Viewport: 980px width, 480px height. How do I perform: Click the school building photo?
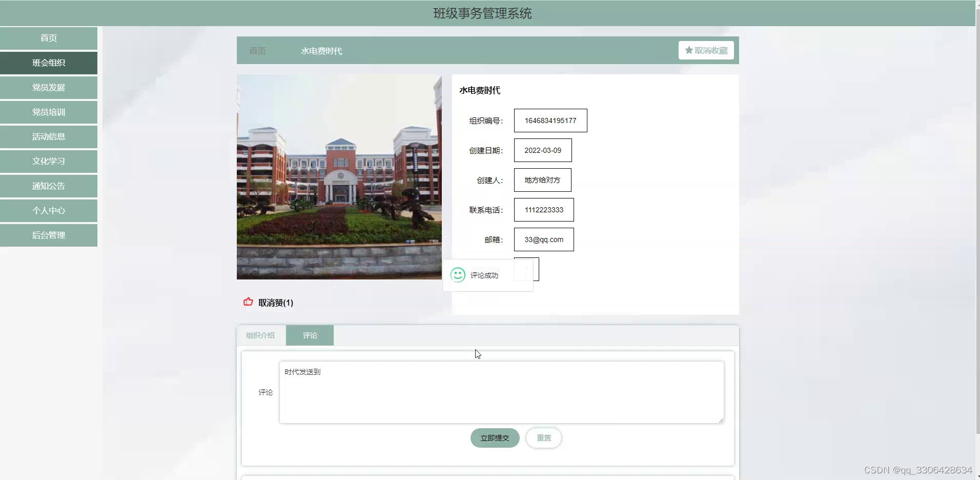point(339,177)
